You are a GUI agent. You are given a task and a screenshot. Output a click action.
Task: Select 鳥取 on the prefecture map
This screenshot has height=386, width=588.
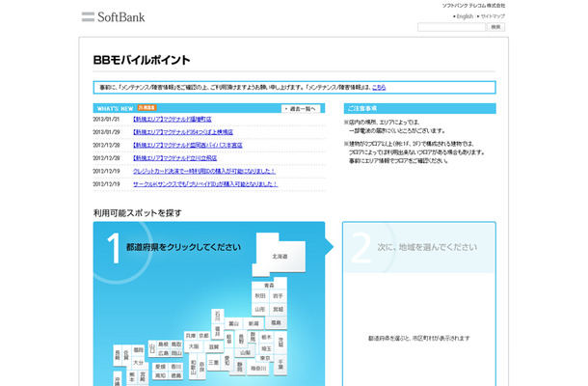[x=176, y=345]
